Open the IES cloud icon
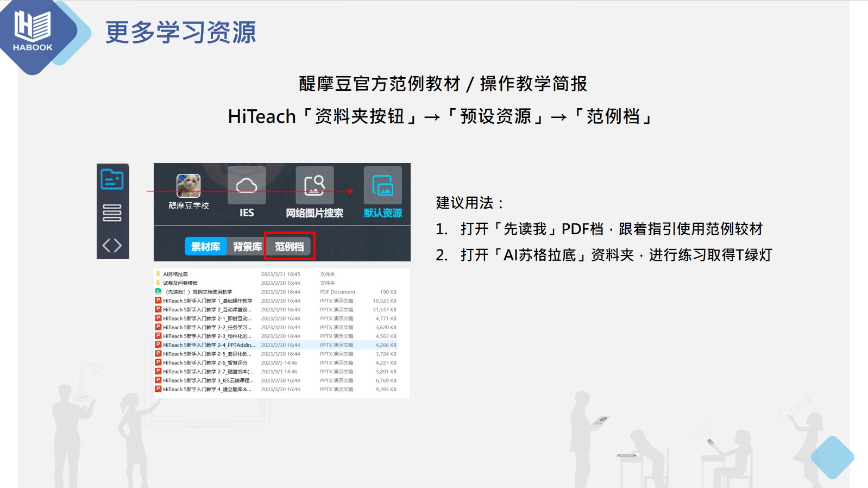Viewport: 868px width, 488px height. (247, 186)
